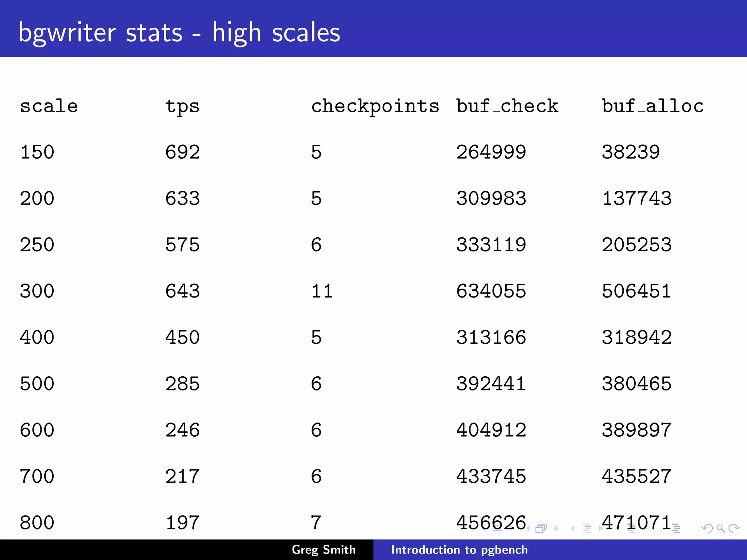This screenshot has width=747, height=560.
Task: Click scale value 300
Action: coord(37,291)
